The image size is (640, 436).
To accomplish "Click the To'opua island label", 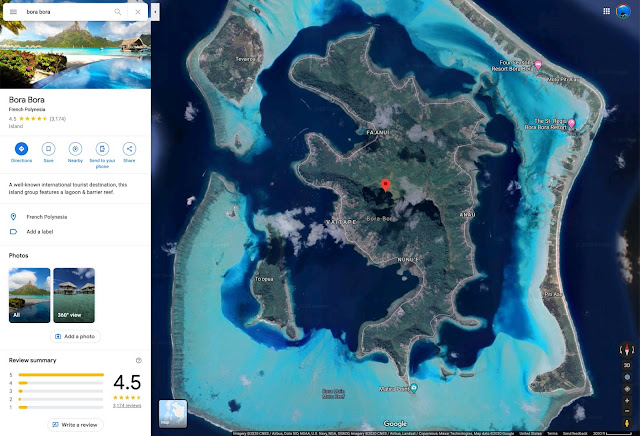I will point(264,279).
